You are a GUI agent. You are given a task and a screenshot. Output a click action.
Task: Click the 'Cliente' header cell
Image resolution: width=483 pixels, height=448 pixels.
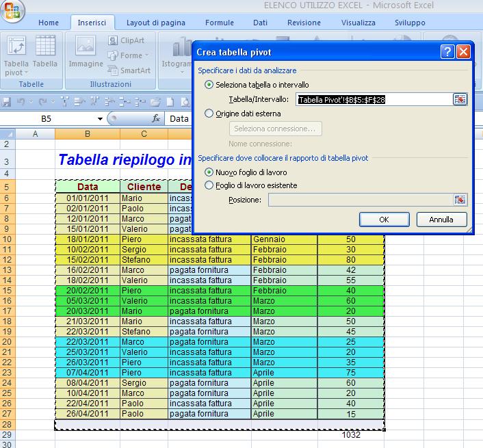click(x=144, y=187)
